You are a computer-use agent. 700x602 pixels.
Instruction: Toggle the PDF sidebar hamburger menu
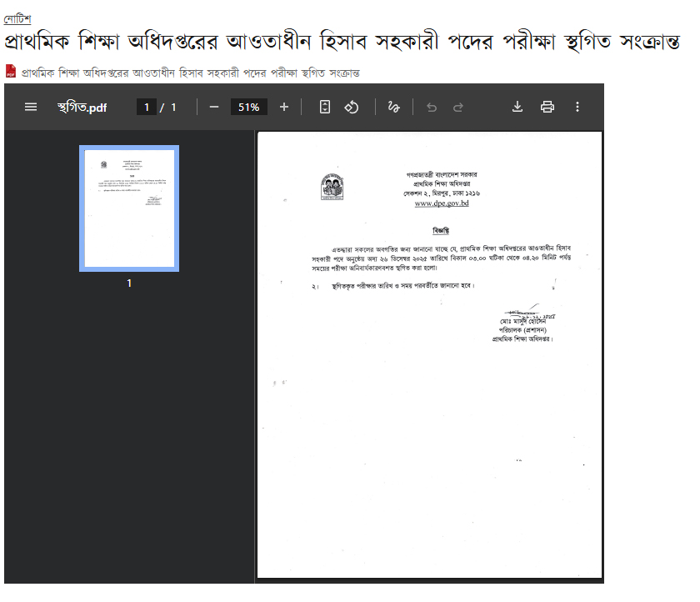(31, 107)
